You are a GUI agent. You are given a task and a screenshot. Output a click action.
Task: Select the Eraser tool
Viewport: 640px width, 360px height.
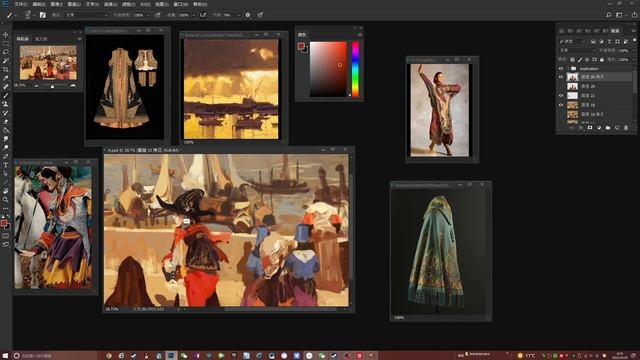[6, 122]
